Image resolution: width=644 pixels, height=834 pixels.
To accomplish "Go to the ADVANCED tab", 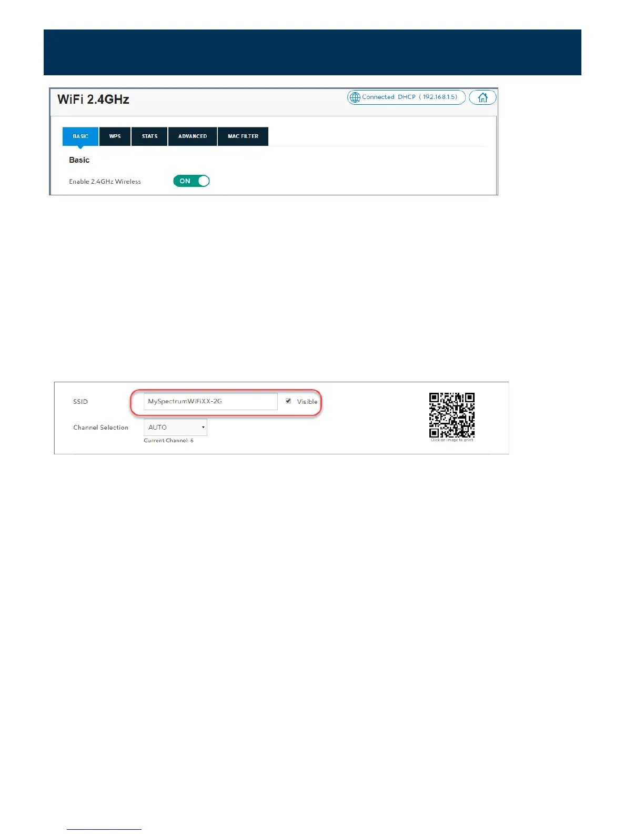I will (193, 136).
